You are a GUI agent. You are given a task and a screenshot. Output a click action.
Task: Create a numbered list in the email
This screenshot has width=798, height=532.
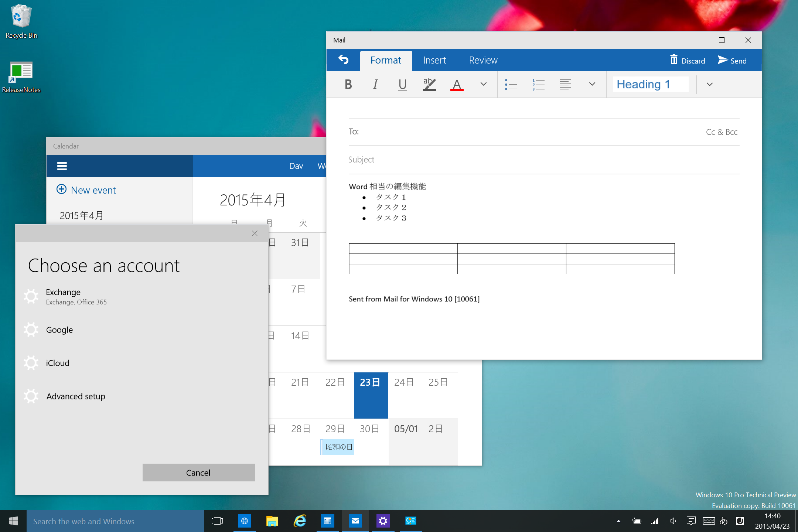tap(538, 84)
